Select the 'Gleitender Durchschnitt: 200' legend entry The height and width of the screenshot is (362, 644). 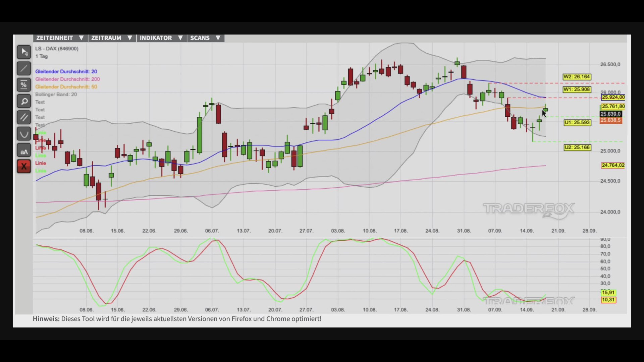(x=67, y=79)
